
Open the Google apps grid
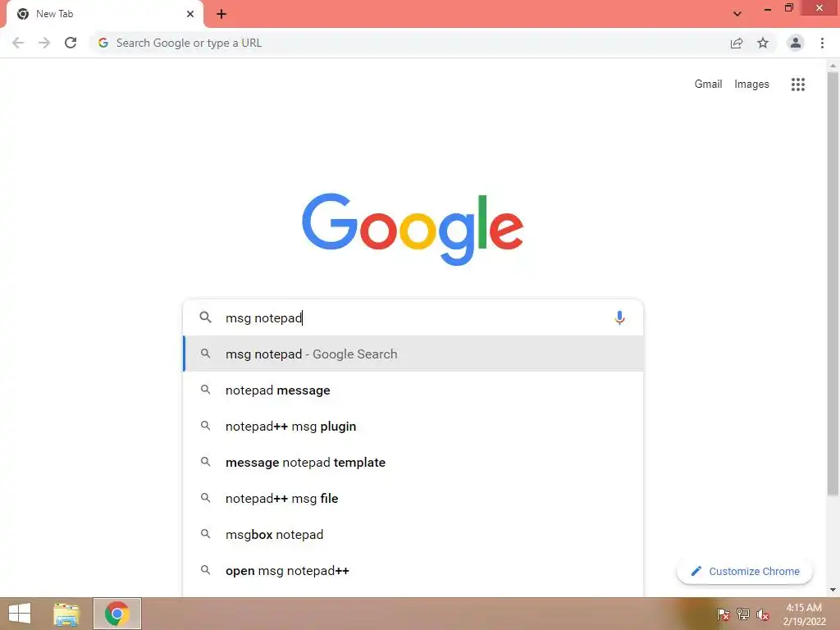click(x=797, y=84)
